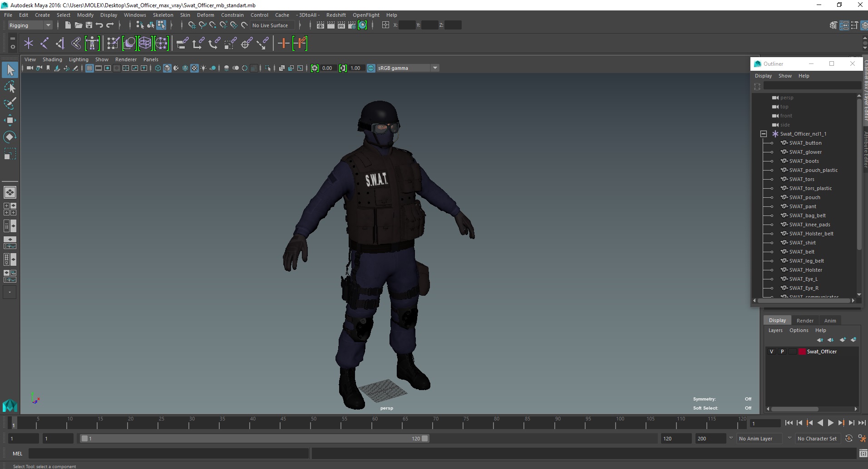Viewport: 868px width, 469px height.
Task: Select SWAT_boots in the Outliner
Action: (x=804, y=161)
